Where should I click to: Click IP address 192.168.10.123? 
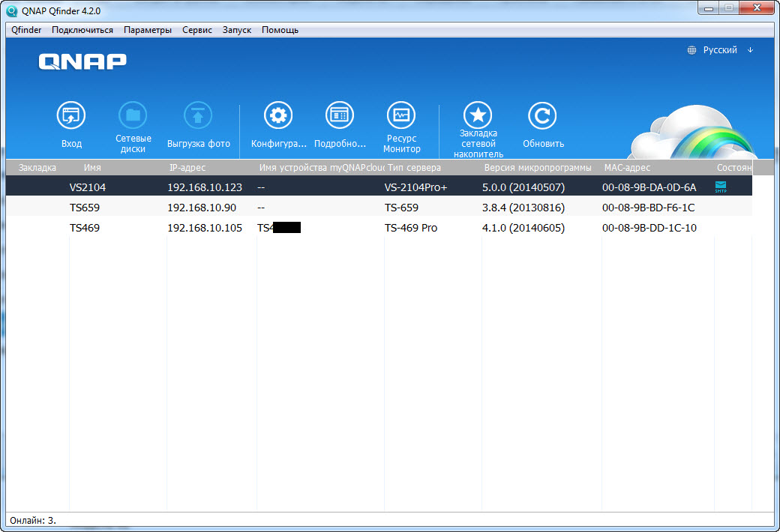[x=205, y=187]
